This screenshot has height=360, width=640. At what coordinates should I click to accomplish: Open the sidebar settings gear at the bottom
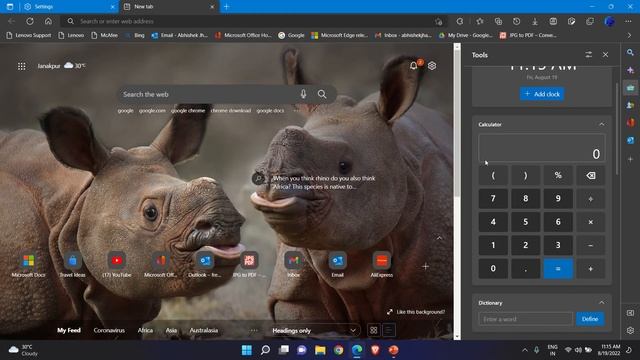pos(630,331)
